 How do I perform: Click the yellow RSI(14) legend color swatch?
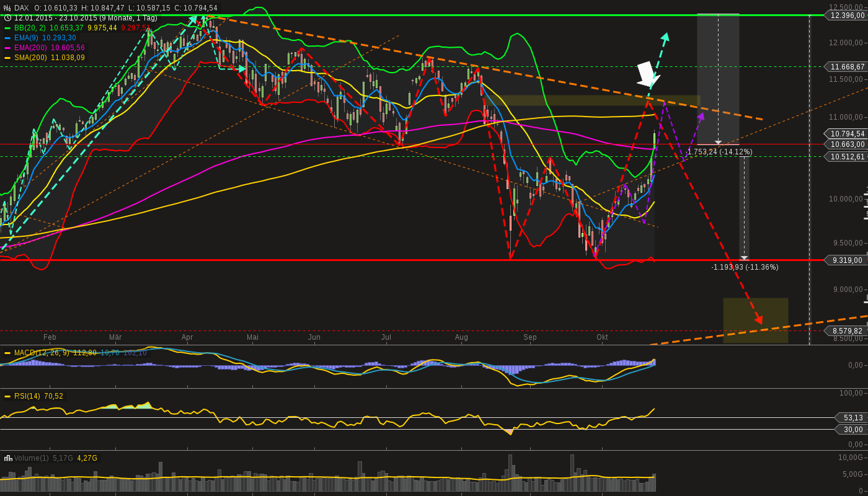tap(7, 396)
